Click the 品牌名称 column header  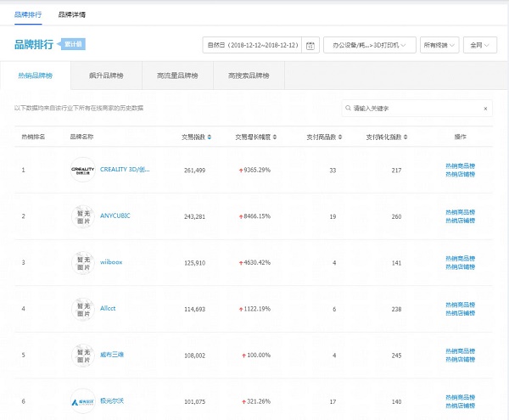pyautogui.click(x=81, y=137)
